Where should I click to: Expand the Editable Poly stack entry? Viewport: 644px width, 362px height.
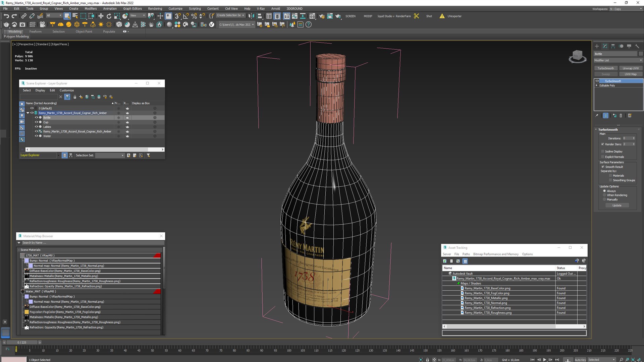click(x=596, y=85)
